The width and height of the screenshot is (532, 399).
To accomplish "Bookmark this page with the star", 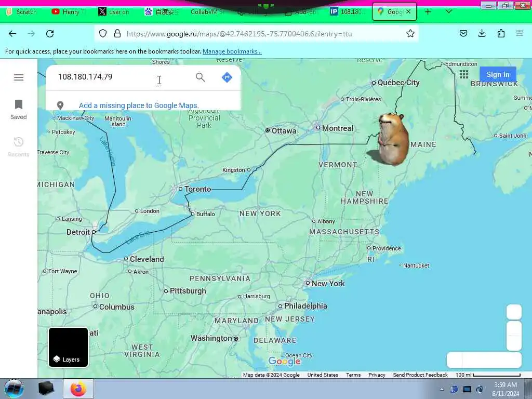I will (410, 34).
